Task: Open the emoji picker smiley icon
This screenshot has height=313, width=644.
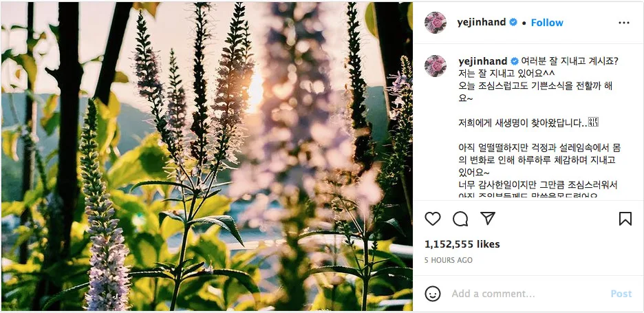Action: coord(433,294)
